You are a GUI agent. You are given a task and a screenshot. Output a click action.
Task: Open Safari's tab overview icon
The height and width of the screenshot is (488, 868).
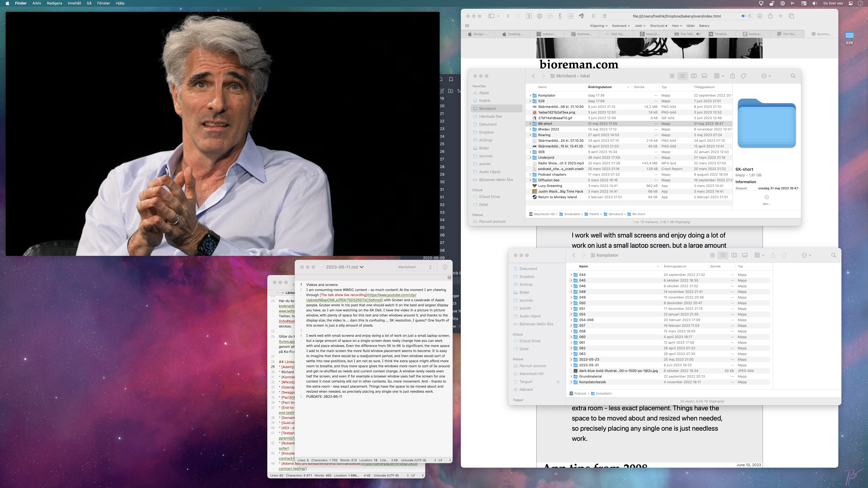click(791, 16)
